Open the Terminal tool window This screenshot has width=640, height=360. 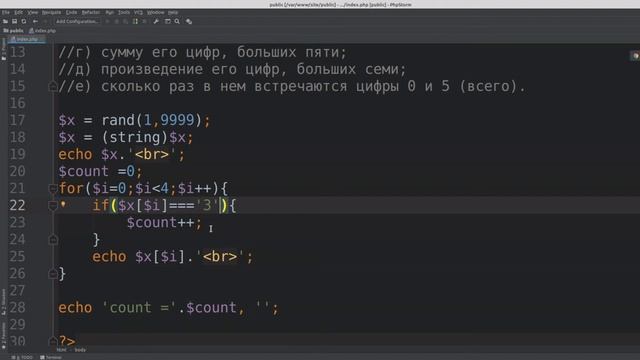pyautogui.click(x=51, y=357)
